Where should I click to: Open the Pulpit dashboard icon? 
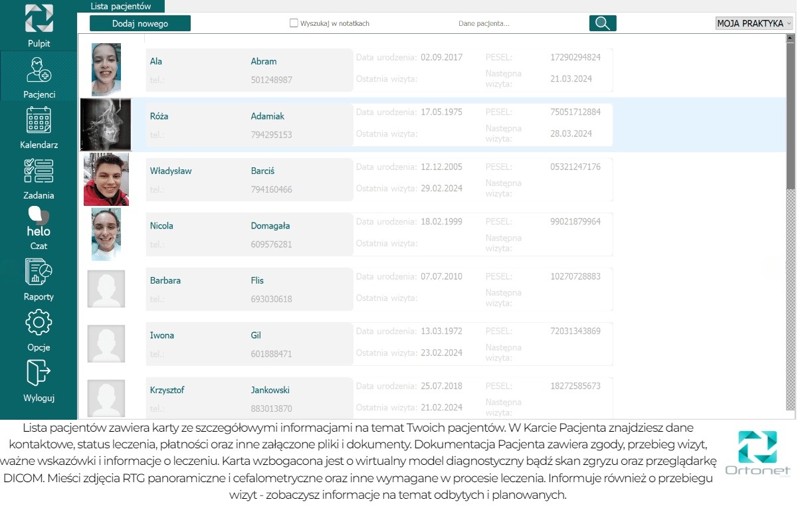[x=39, y=19]
